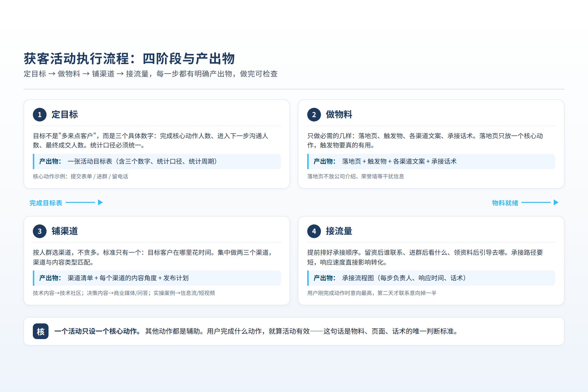Click output box 一张活动目标表
The height and width of the screenshot is (392, 588).
point(157,161)
